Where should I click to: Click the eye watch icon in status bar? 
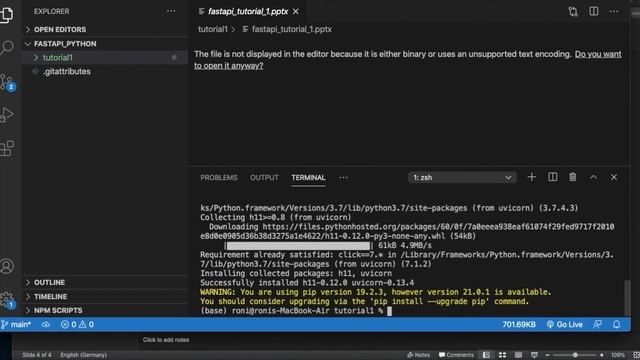[46, 324]
